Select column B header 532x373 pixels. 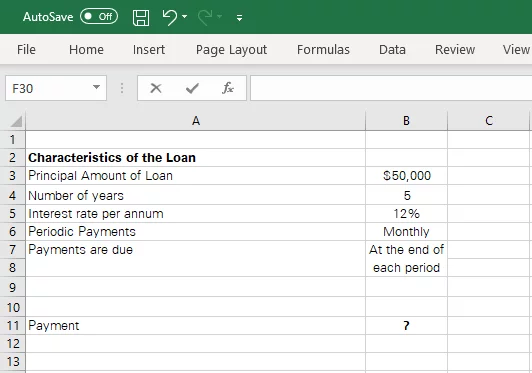tap(406, 120)
